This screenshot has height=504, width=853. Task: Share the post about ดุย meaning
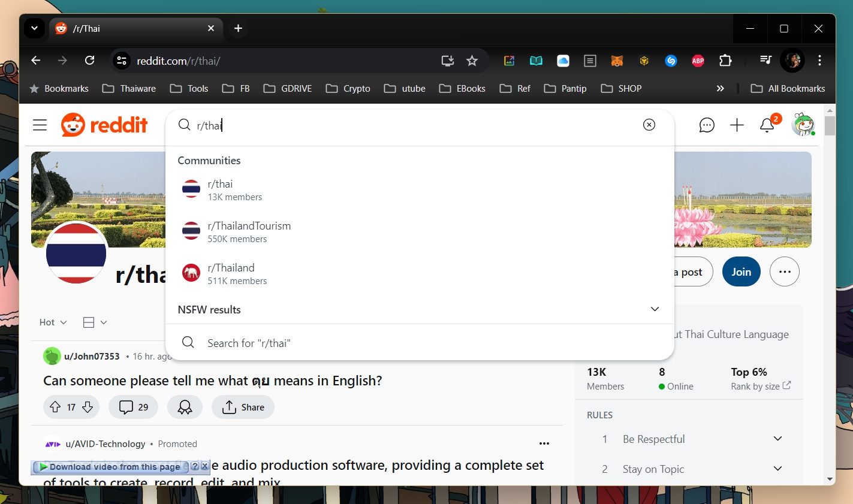tap(243, 407)
